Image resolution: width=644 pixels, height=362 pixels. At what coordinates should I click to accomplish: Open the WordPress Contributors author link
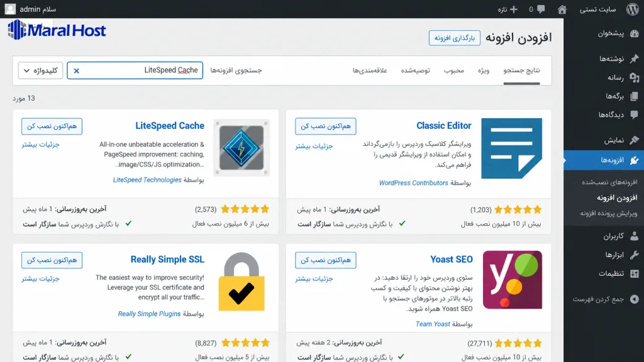[413, 183]
